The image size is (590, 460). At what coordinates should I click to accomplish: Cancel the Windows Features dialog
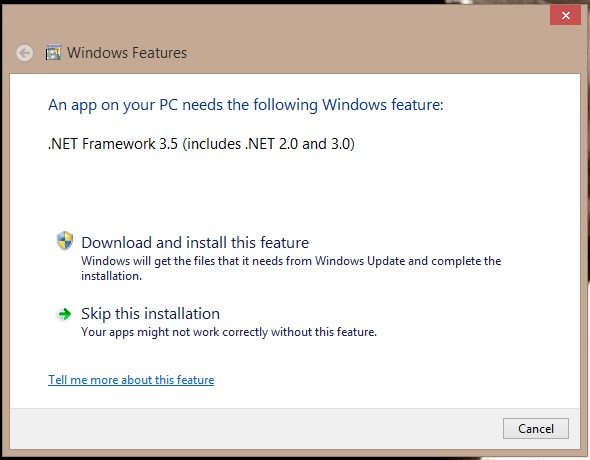coord(536,428)
